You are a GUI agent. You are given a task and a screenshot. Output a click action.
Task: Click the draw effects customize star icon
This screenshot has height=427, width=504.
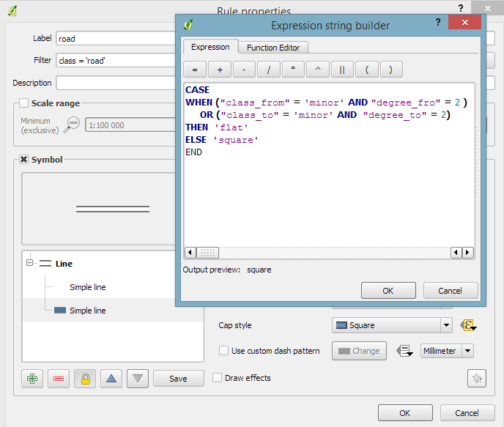point(476,378)
